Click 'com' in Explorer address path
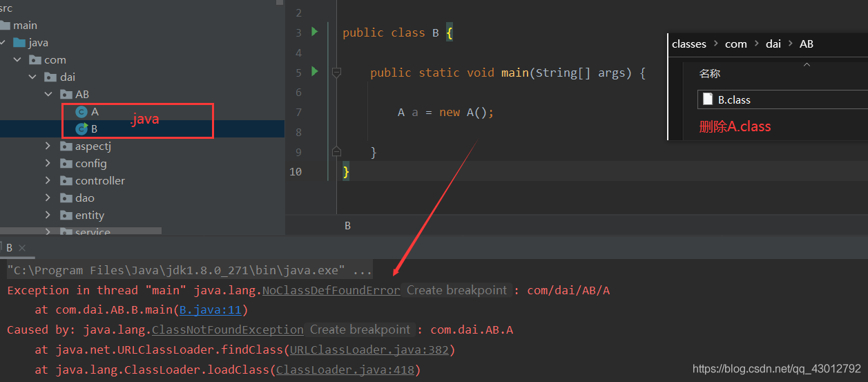The width and height of the screenshot is (868, 382). 736,44
